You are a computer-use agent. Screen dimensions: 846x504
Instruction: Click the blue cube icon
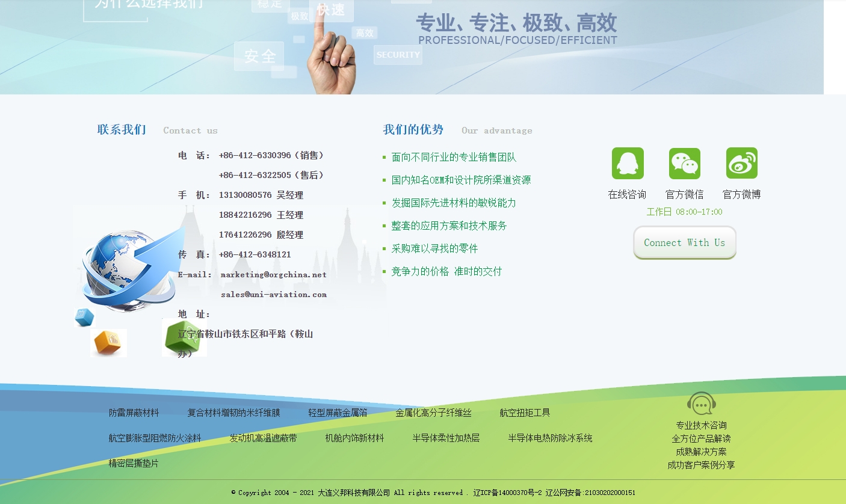click(84, 317)
